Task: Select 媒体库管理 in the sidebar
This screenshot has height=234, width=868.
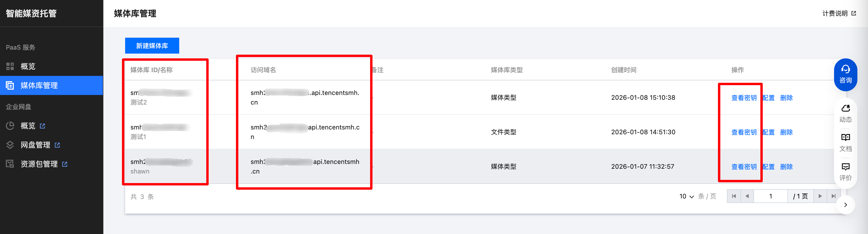Action: (x=39, y=86)
